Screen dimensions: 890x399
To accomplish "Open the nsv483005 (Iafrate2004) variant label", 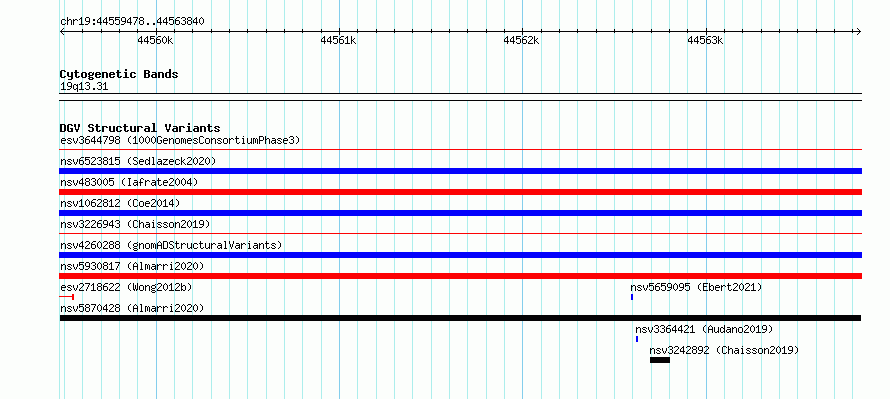I will pos(129,182).
